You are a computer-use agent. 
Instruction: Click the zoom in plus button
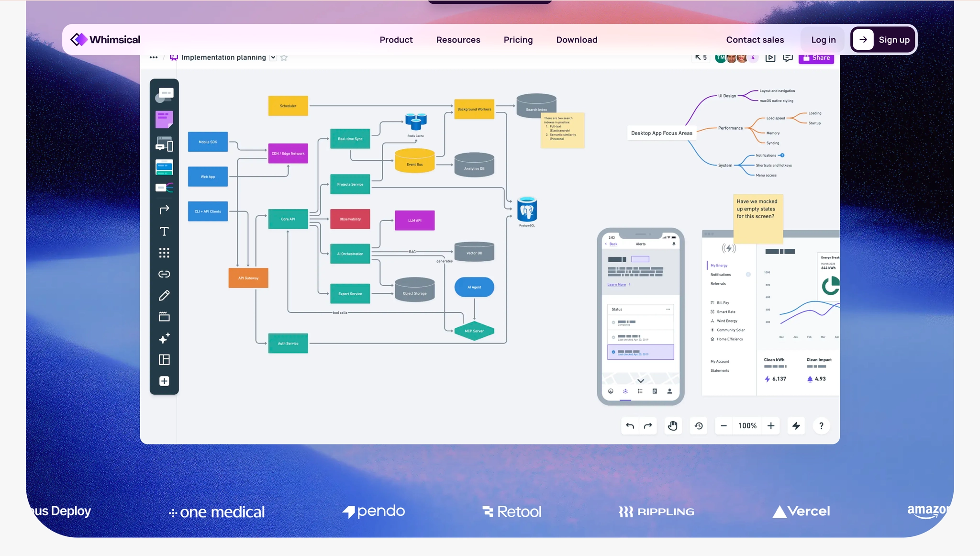coord(771,426)
